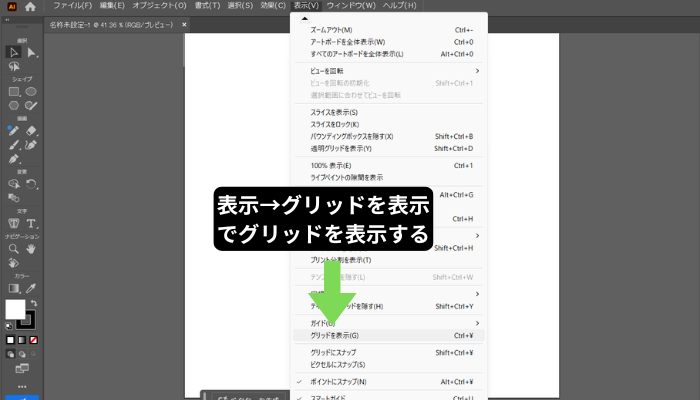Enable Draw Inside mode
The width and height of the screenshot is (700, 400).
tap(33, 354)
